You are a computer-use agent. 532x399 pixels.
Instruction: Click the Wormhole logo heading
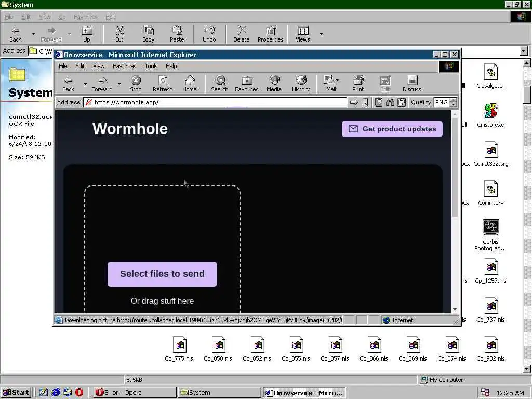coord(130,129)
